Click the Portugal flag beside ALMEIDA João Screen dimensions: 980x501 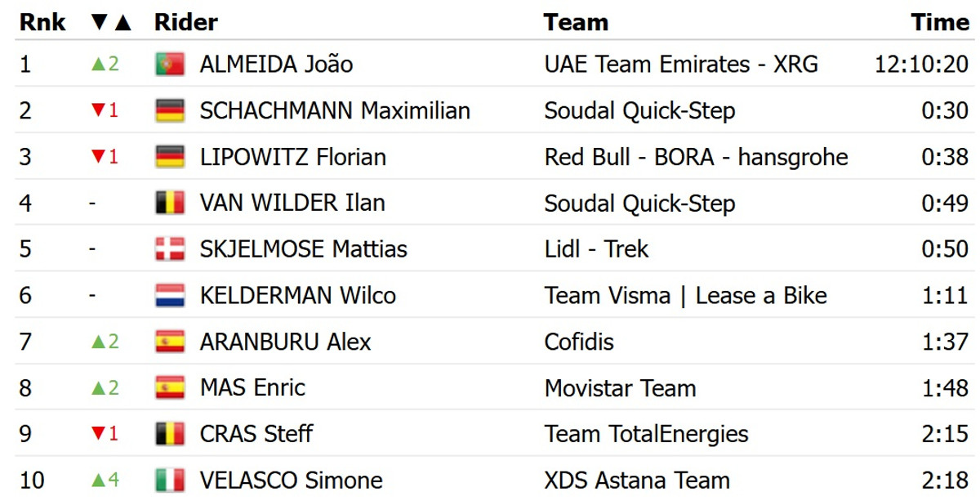click(170, 65)
